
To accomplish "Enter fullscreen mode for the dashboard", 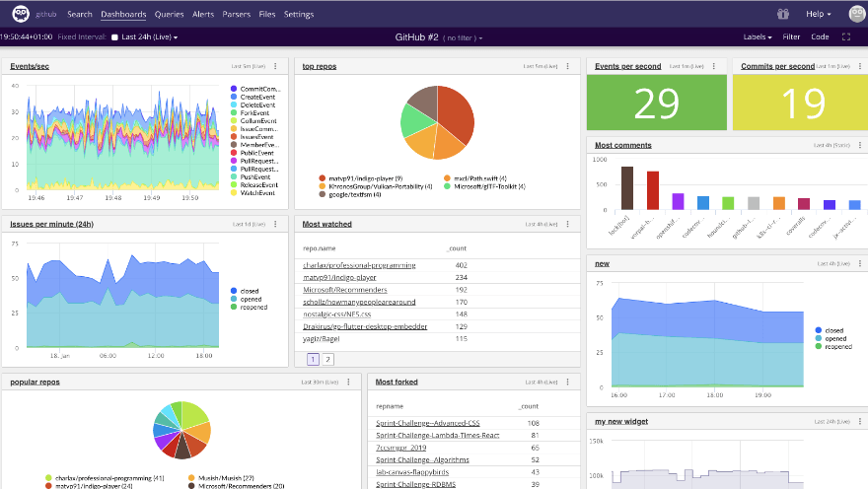I will [846, 37].
